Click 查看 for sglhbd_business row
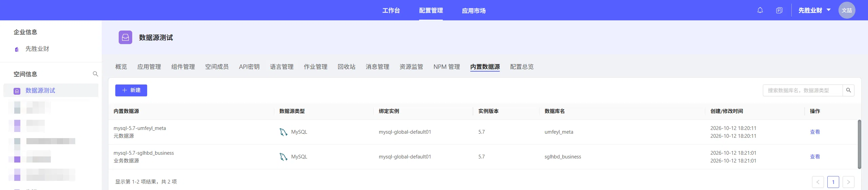This screenshot has width=868, height=190. pyautogui.click(x=815, y=157)
